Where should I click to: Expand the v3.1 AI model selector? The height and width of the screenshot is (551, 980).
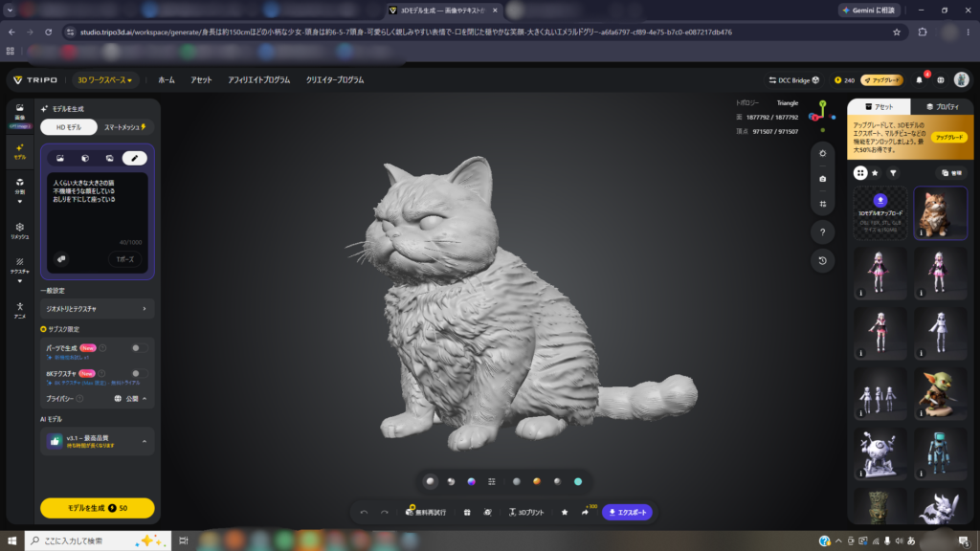(97, 442)
